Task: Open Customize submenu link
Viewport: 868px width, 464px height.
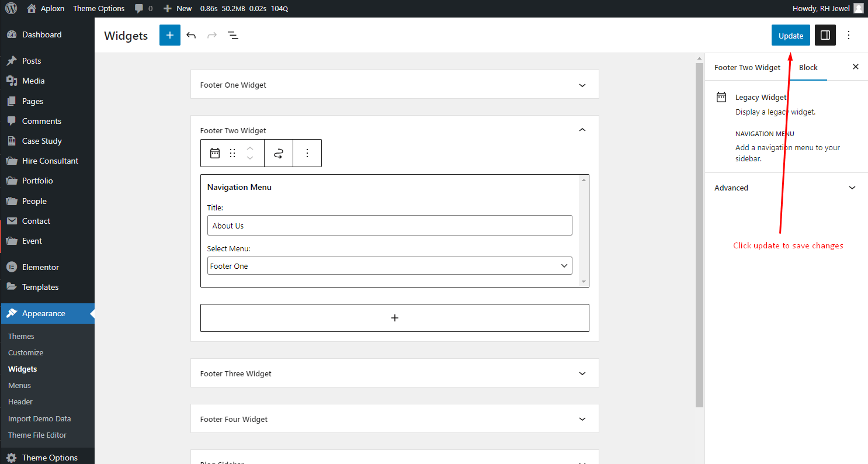Action: point(26,352)
